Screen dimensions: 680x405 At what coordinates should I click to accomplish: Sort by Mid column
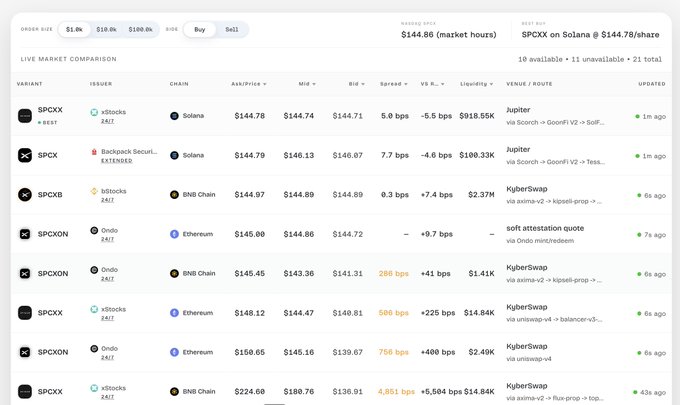[x=307, y=84]
